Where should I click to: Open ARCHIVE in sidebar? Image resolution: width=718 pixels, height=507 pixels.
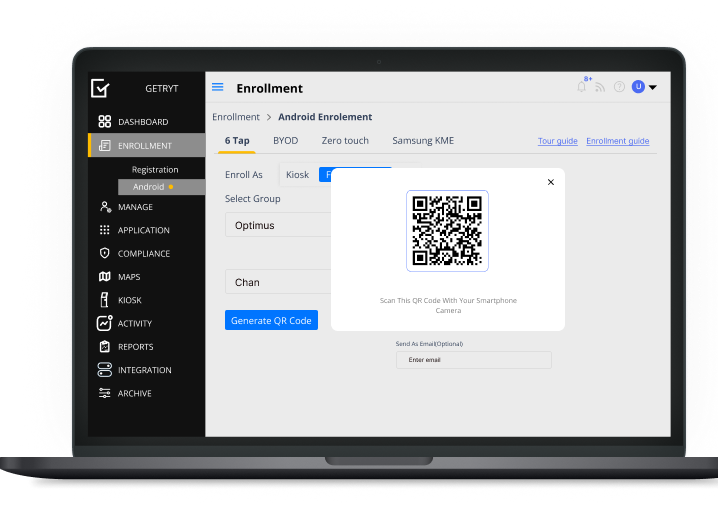(135, 393)
